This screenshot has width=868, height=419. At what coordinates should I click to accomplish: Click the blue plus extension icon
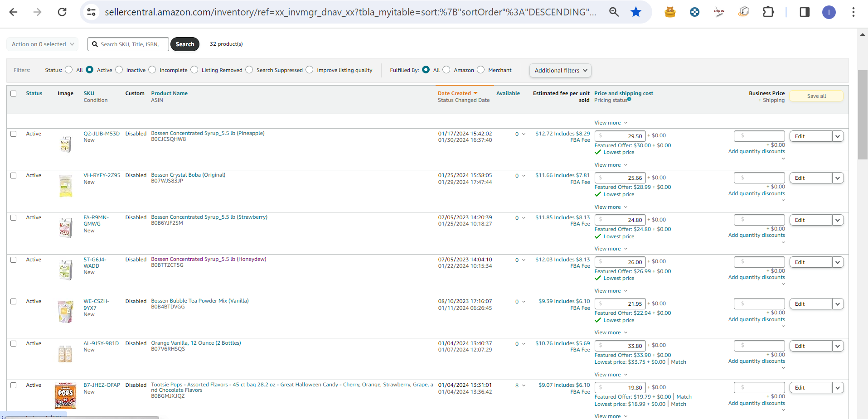(694, 12)
